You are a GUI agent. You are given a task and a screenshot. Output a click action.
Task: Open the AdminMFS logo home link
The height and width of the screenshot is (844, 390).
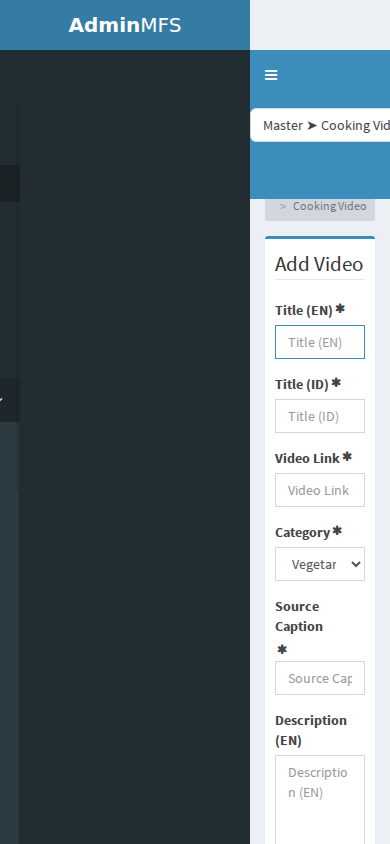click(125, 25)
